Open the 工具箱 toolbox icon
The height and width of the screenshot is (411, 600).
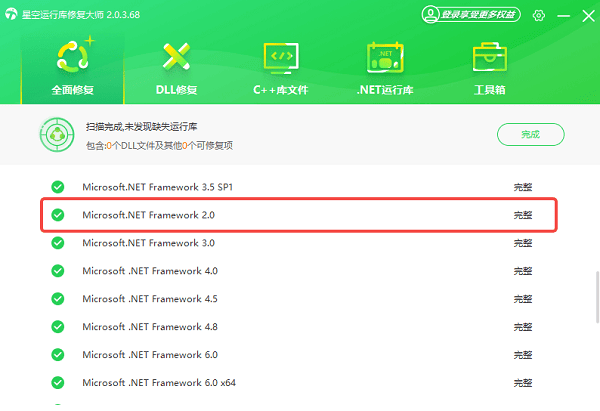(490, 57)
